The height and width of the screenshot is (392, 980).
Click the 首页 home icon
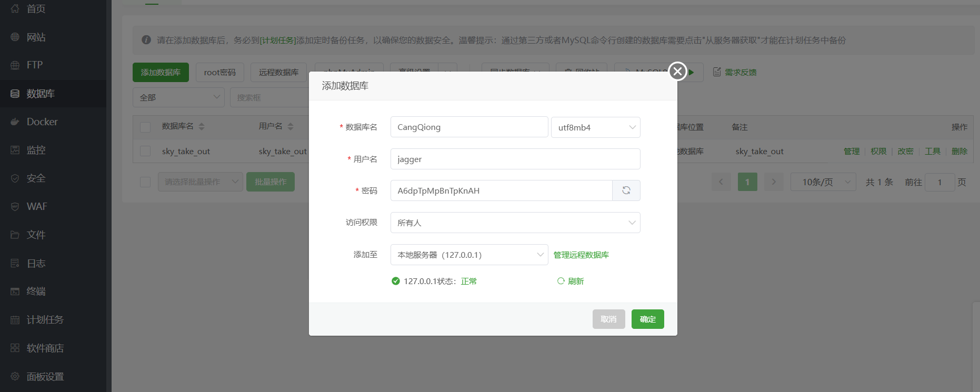(x=15, y=8)
